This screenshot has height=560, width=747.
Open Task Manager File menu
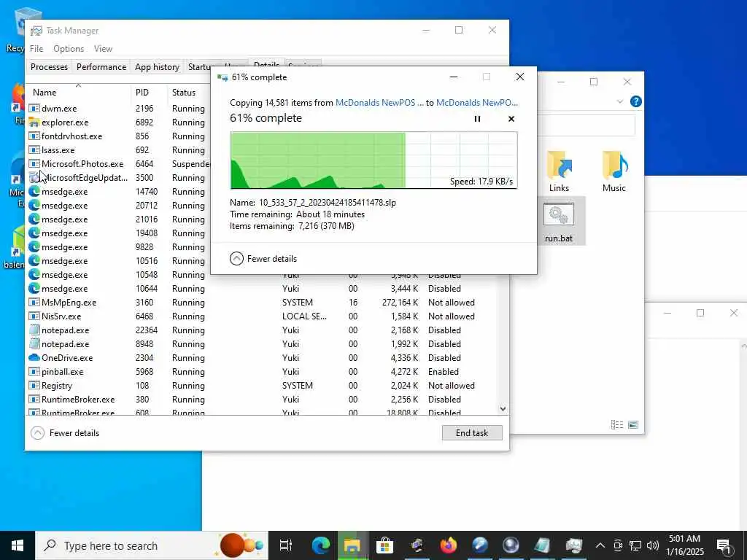click(36, 49)
